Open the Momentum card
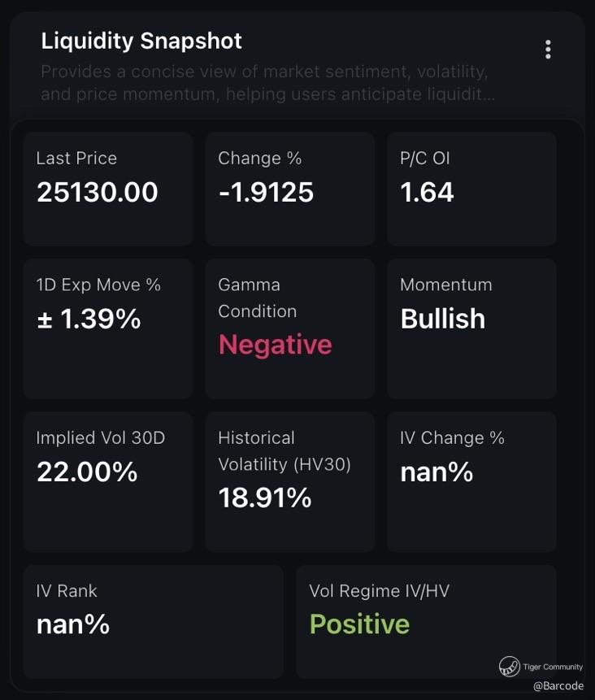Viewport: 595px width, 700px height. click(x=471, y=328)
